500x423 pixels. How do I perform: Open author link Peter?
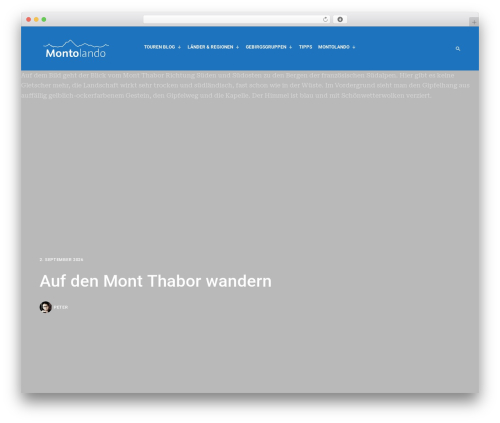(x=61, y=307)
